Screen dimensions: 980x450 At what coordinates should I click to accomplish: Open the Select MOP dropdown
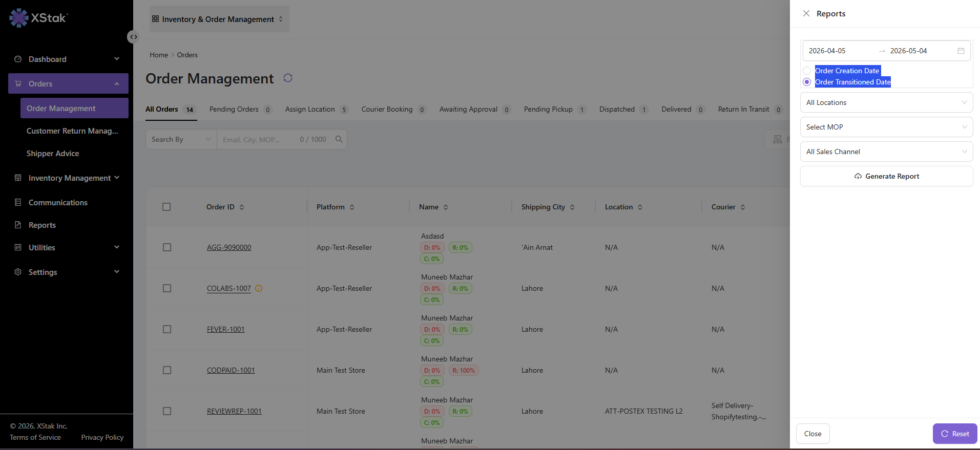click(x=886, y=127)
